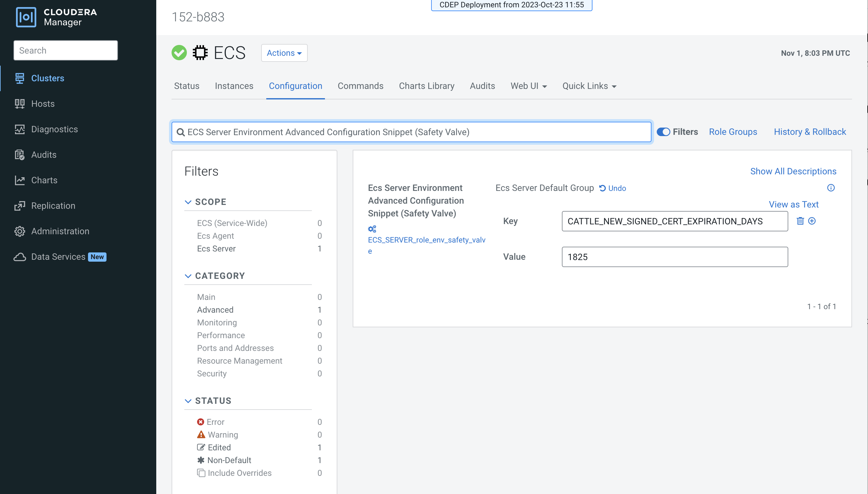Open Diagnostics in the sidebar
This screenshot has width=868, height=494.
[x=54, y=129]
